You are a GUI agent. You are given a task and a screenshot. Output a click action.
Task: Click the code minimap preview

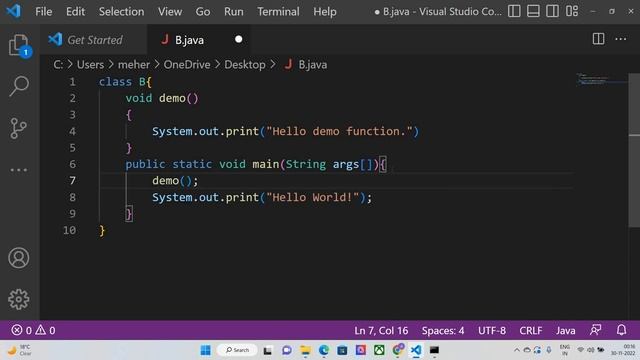click(x=601, y=79)
